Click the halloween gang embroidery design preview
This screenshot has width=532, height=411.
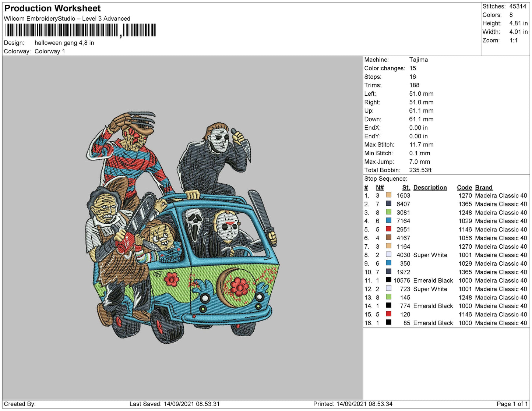[183, 227]
